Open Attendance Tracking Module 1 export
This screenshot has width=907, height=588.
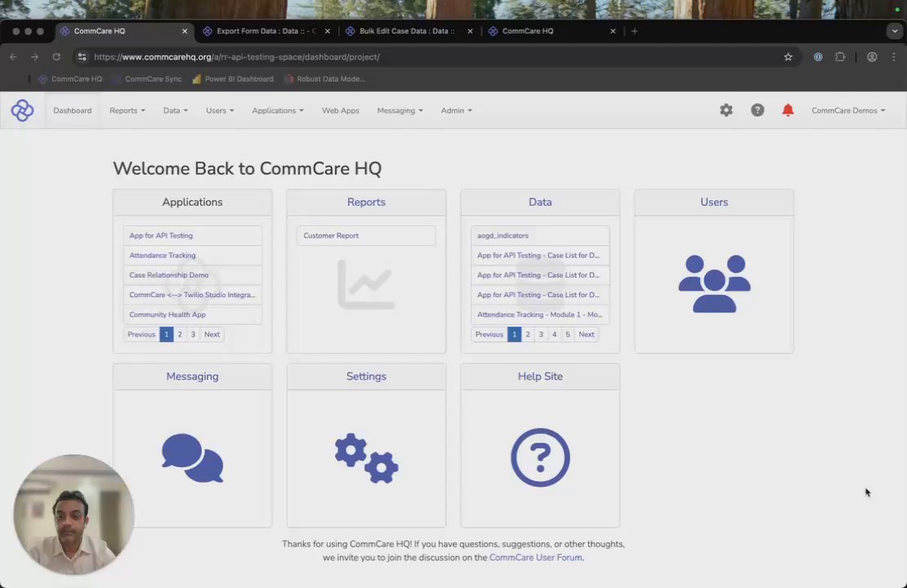tap(540, 314)
